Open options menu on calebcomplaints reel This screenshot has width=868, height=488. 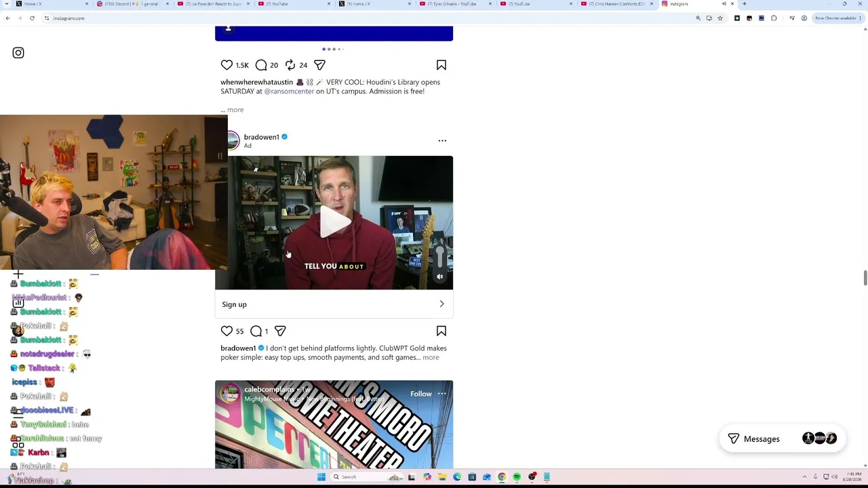[442, 394]
